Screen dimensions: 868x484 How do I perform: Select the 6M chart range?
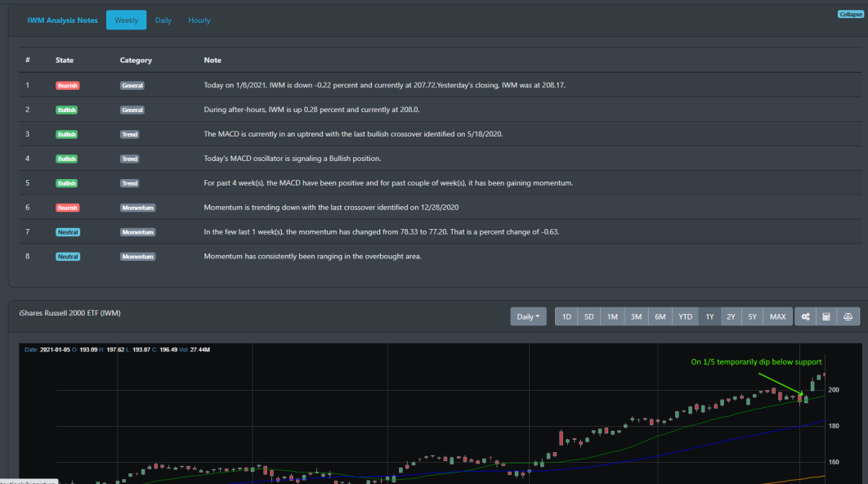coord(660,316)
